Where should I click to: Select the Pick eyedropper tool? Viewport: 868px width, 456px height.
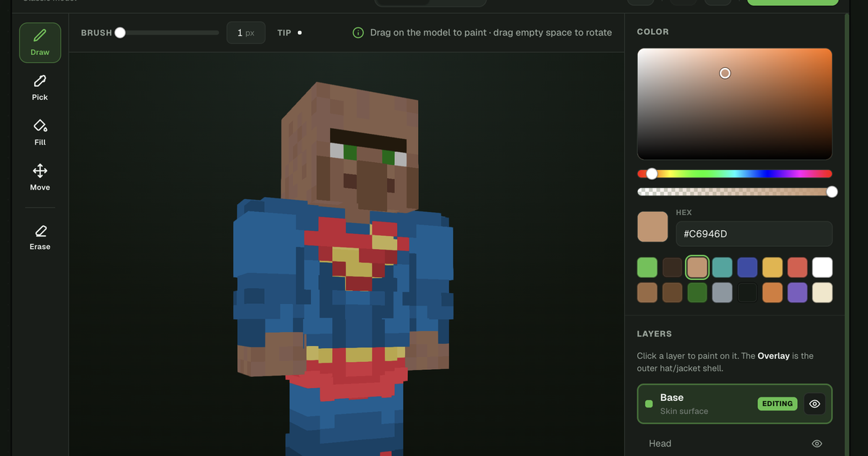pos(40,88)
